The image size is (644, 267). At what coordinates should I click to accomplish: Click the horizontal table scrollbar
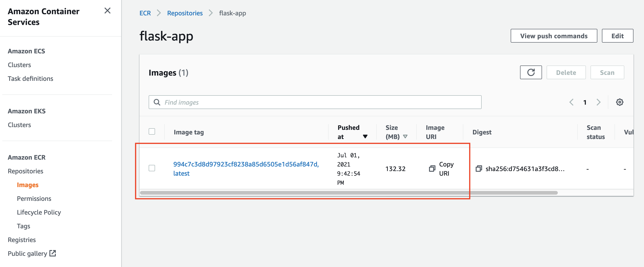(349, 193)
